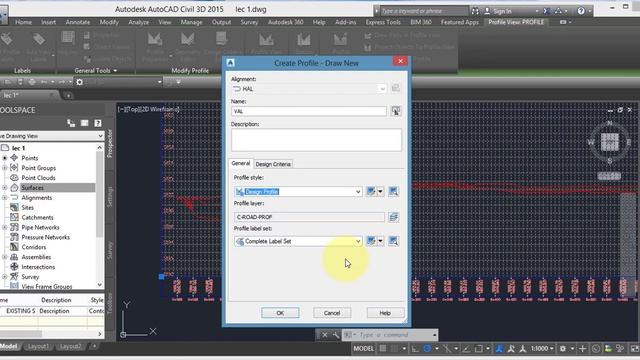The image size is (640, 360).
Task: Click the annotation visibility icon in status bar
Action: click(499, 349)
